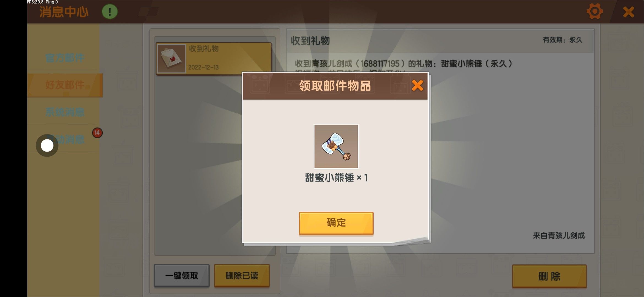Switch to the 系统消息 tab
Image resolution: width=644 pixels, height=297 pixels.
(x=65, y=112)
